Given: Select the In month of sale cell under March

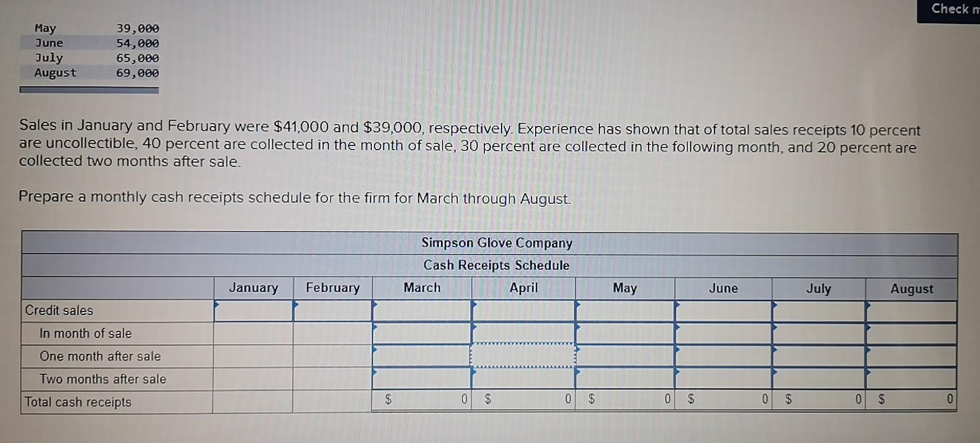Looking at the screenshot, I should tap(422, 333).
